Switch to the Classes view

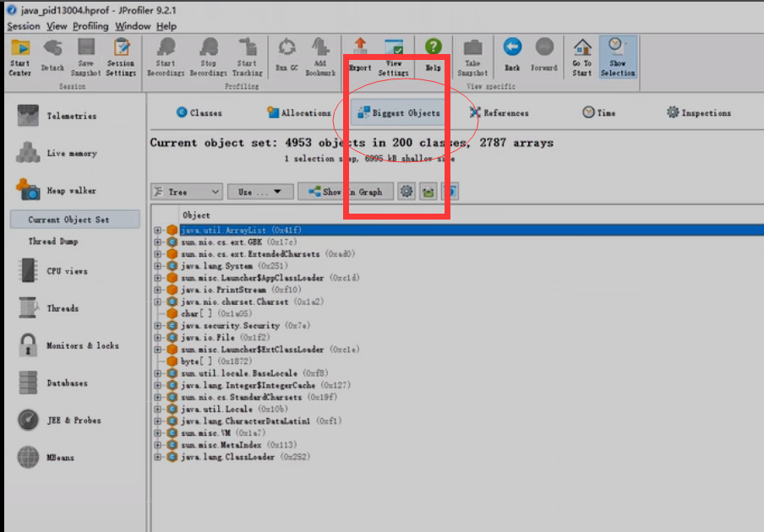[199, 112]
